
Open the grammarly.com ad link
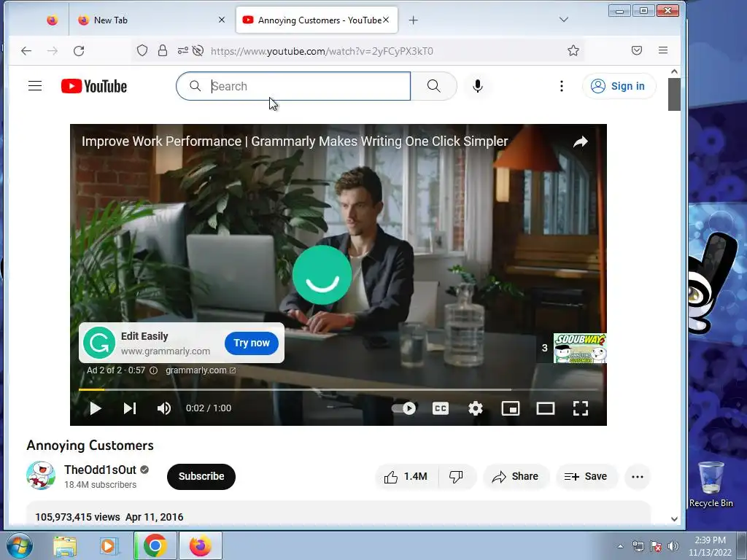coord(201,370)
